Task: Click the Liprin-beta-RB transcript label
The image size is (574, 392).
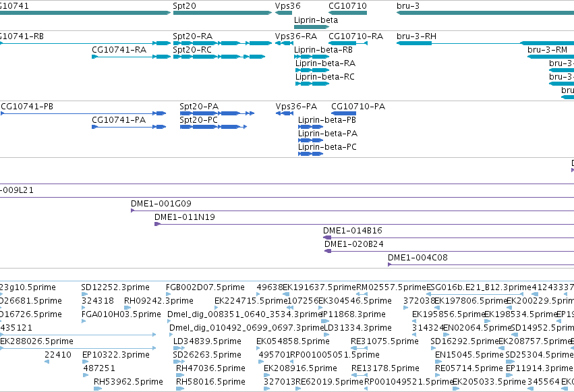Action: click(323, 50)
